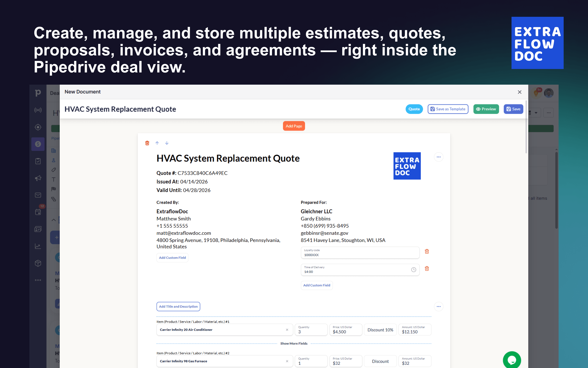Screen dimensions: 588x368
Task: Open the Products box icon in the sidebar
Action: 38,263
